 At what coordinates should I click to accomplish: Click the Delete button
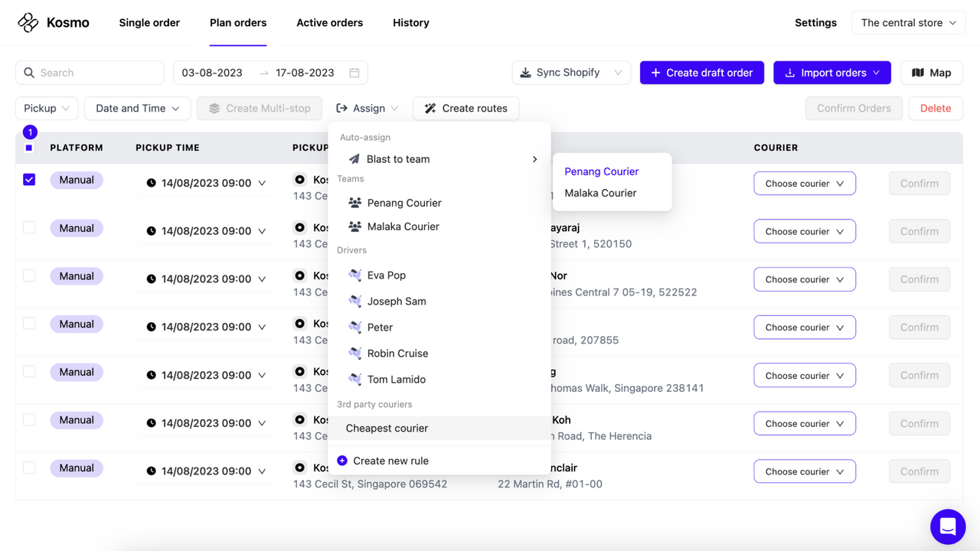[x=936, y=108]
